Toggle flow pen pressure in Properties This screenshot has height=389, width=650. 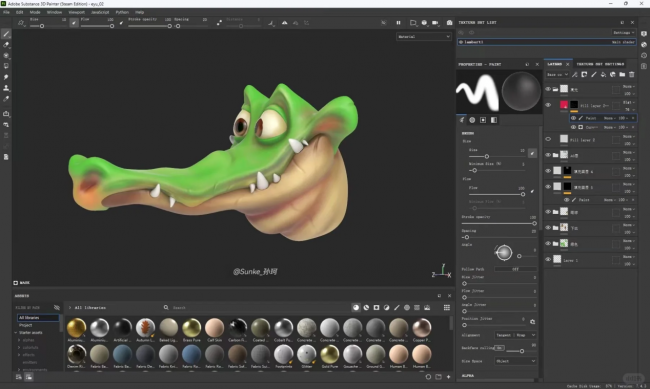pos(532,191)
